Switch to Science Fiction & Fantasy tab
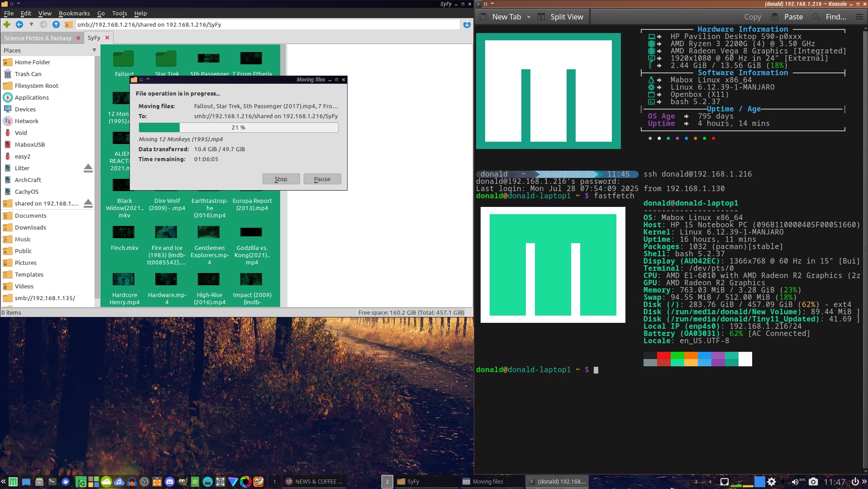This screenshot has height=489, width=868. point(38,38)
